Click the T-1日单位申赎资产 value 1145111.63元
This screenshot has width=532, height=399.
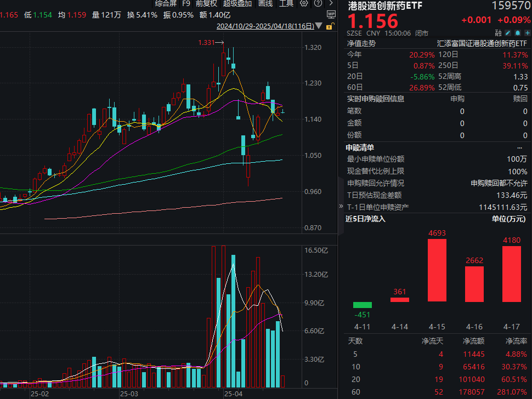[x=503, y=207]
